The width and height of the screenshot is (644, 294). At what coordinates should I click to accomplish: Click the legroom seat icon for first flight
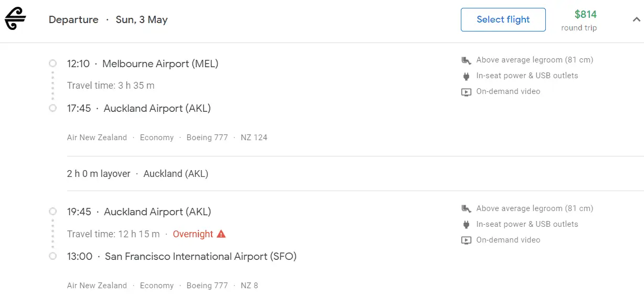coord(466,60)
